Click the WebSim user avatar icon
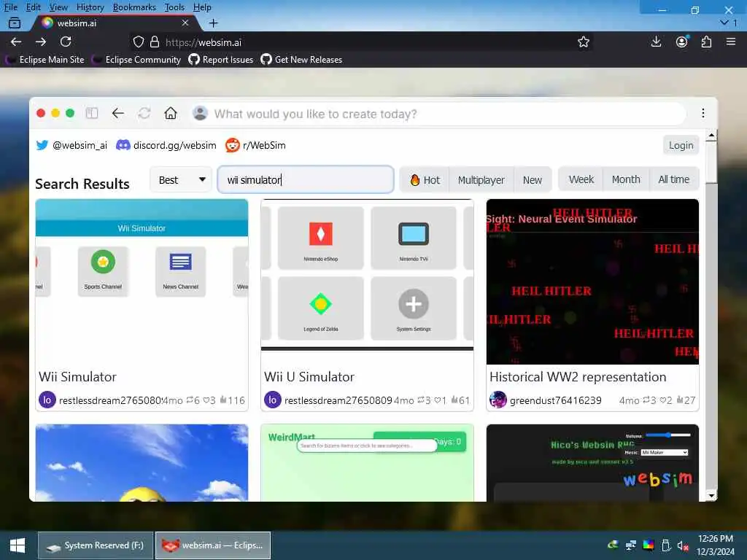Image resolution: width=747 pixels, height=560 pixels. pos(200,113)
